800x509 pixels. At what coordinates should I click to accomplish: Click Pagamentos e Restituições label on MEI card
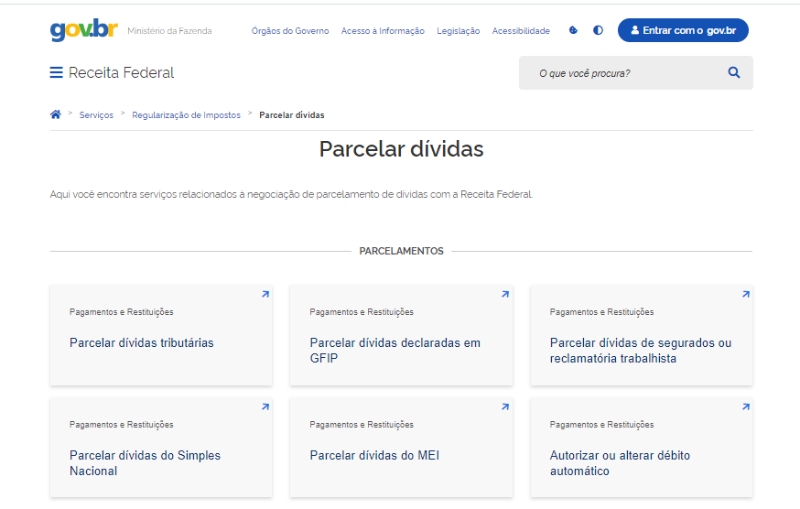(361, 424)
